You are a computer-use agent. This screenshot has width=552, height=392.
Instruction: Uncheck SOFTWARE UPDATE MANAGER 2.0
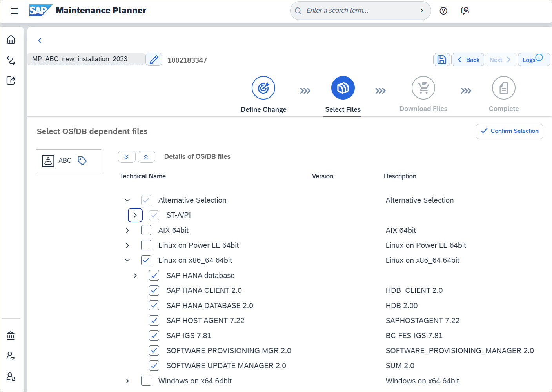pos(154,366)
